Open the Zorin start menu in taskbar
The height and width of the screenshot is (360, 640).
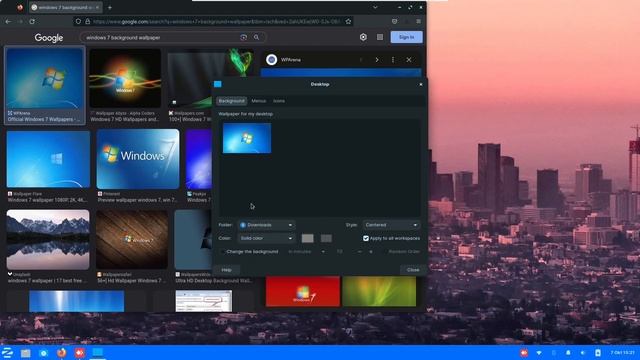(7, 353)
